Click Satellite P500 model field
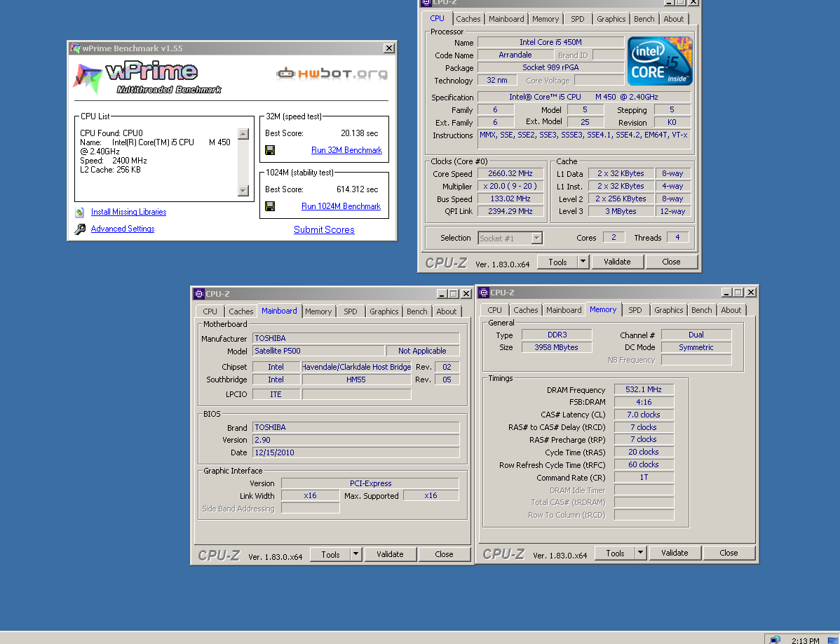 [x=318, y=351]
